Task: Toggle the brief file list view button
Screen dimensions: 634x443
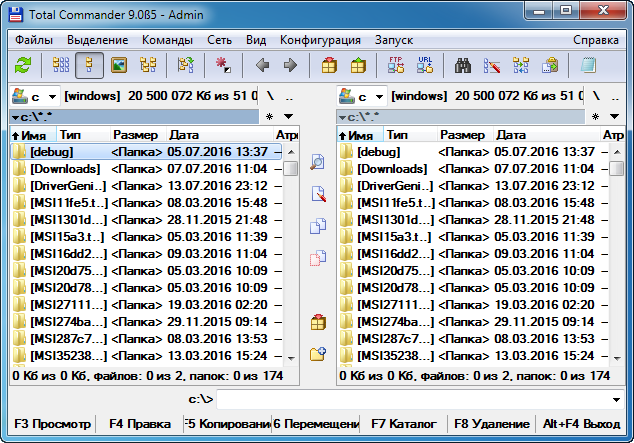Action: pyautogui.click(x=61, y=66)
